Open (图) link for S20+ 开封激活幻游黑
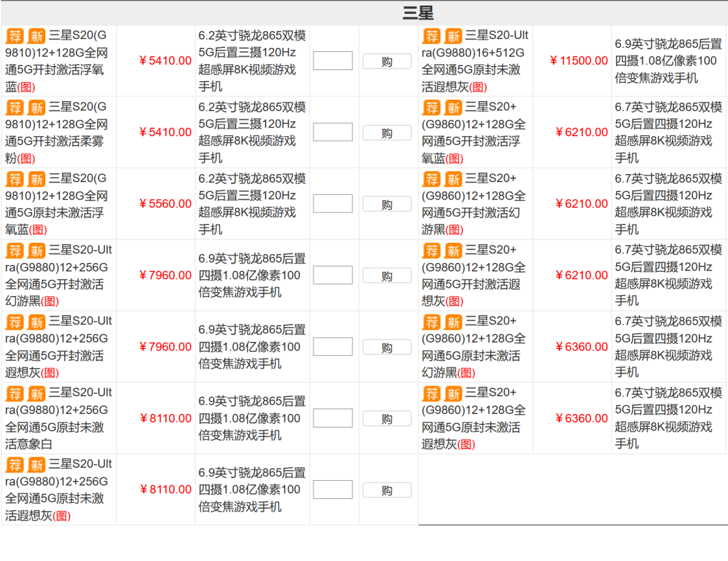Viewport: 728px width, 561px height. (454, 230)
